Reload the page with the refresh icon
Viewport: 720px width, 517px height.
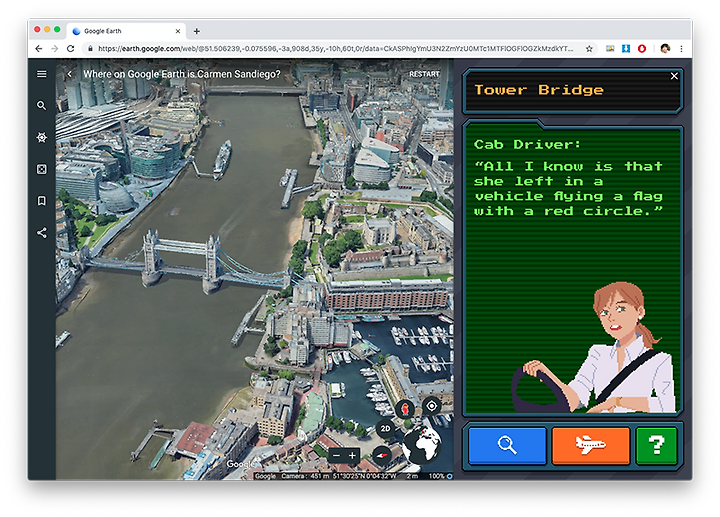70,49
